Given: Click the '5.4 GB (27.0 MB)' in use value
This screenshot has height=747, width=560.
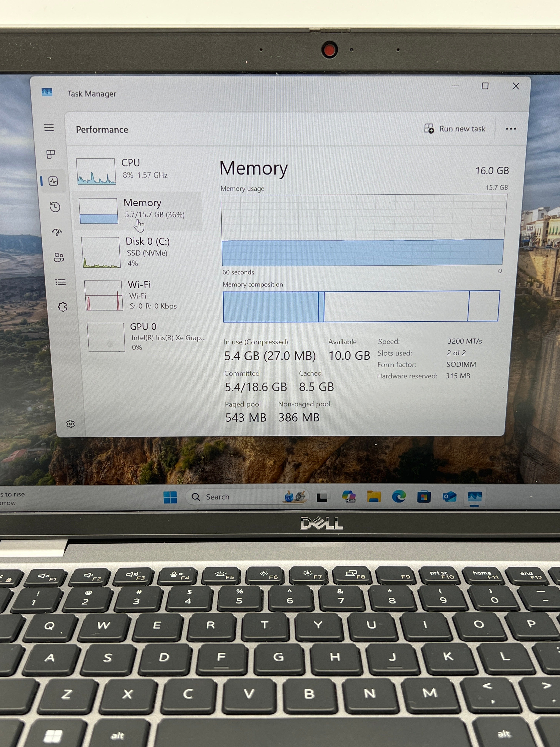Looking at the screenshot, I should click(270, 356).
